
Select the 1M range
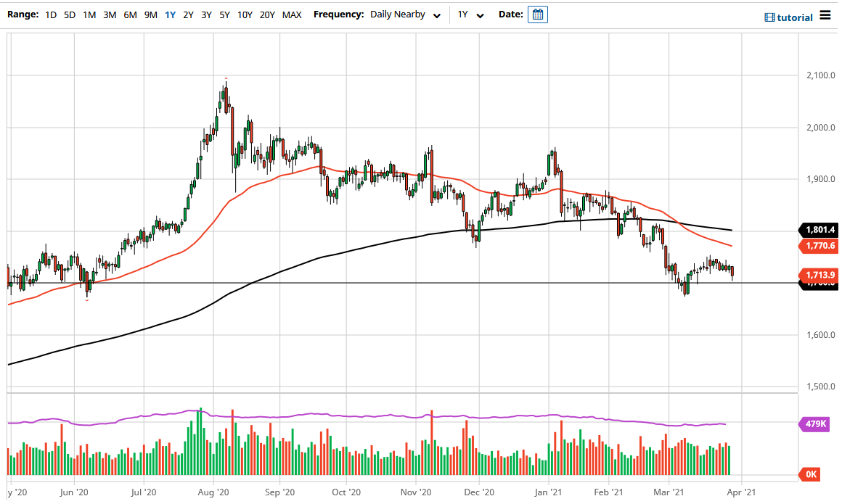coord(89,15)
